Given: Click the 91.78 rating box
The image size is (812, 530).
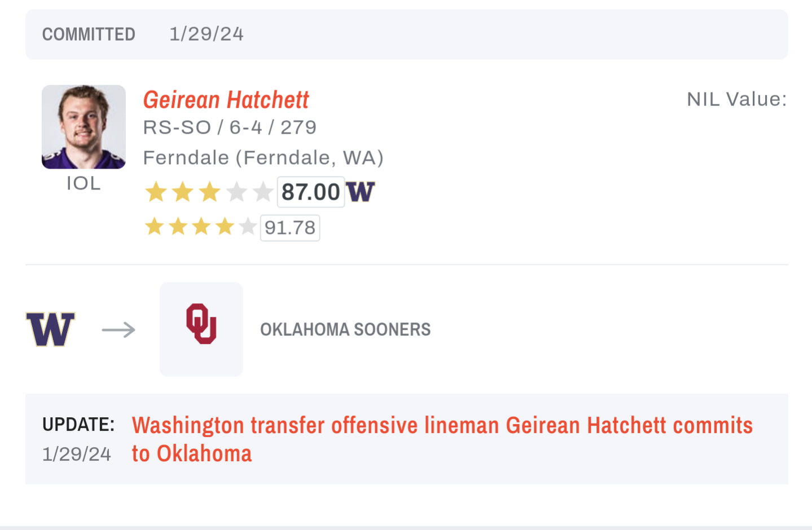Looking at the screenshot, I should click(x=289, y=228).
